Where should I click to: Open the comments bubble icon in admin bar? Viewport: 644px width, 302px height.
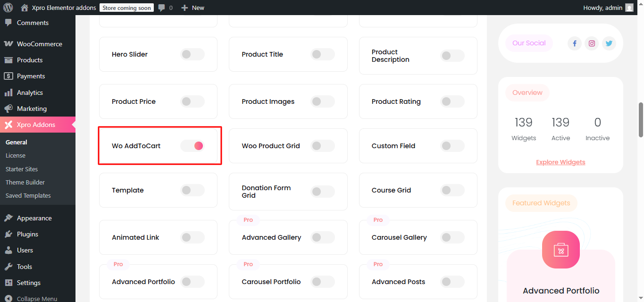(162, 8)
